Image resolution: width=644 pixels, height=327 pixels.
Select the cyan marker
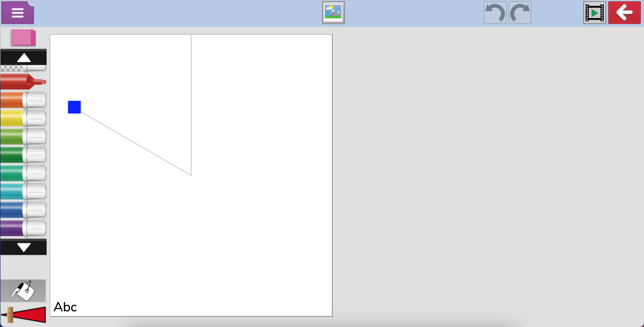tap(23, 192)
